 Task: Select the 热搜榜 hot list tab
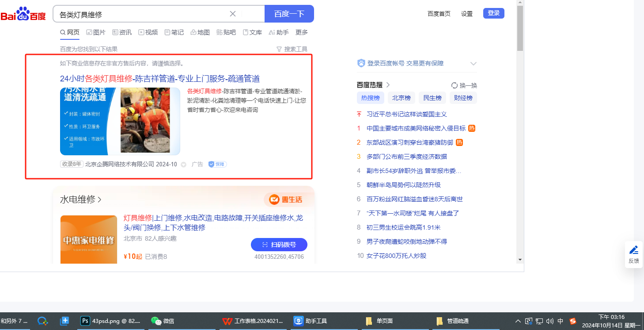click(371, 98)
